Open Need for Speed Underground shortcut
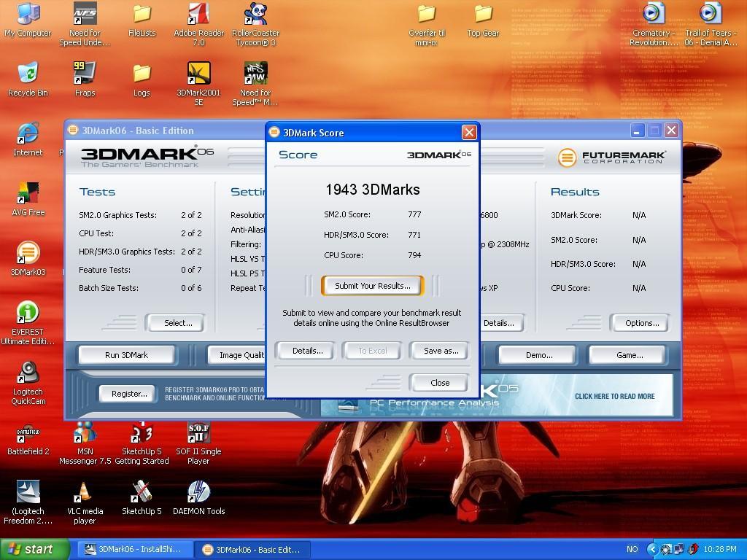The image size is (747, 560). (x=85, y=24)
